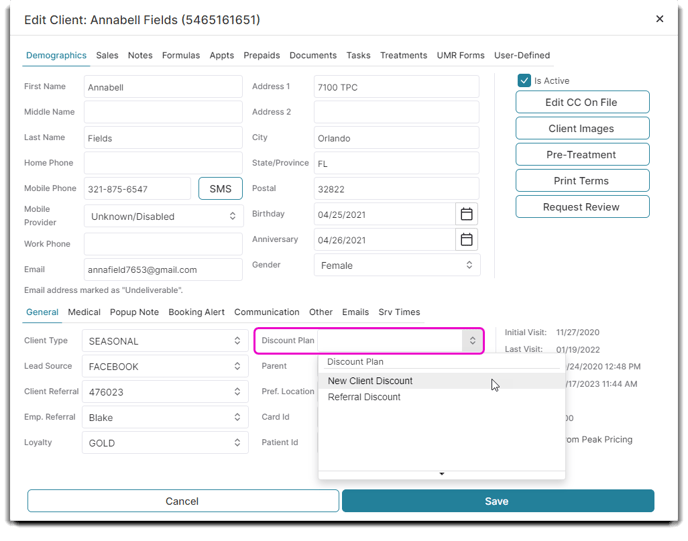The width and height of the screenshot is (688, 541).
Task: Switch to the Medical sub-tab
Action: tap(84, 312)
